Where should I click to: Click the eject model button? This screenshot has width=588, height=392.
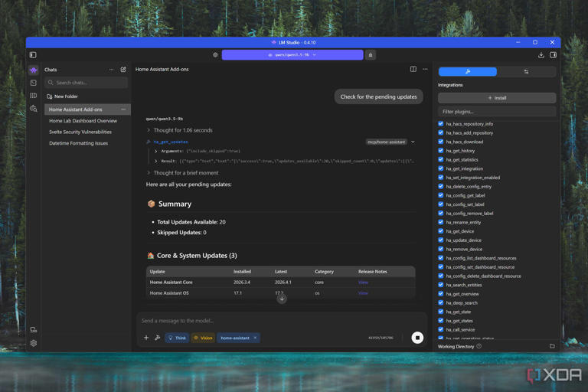[371, 55]
